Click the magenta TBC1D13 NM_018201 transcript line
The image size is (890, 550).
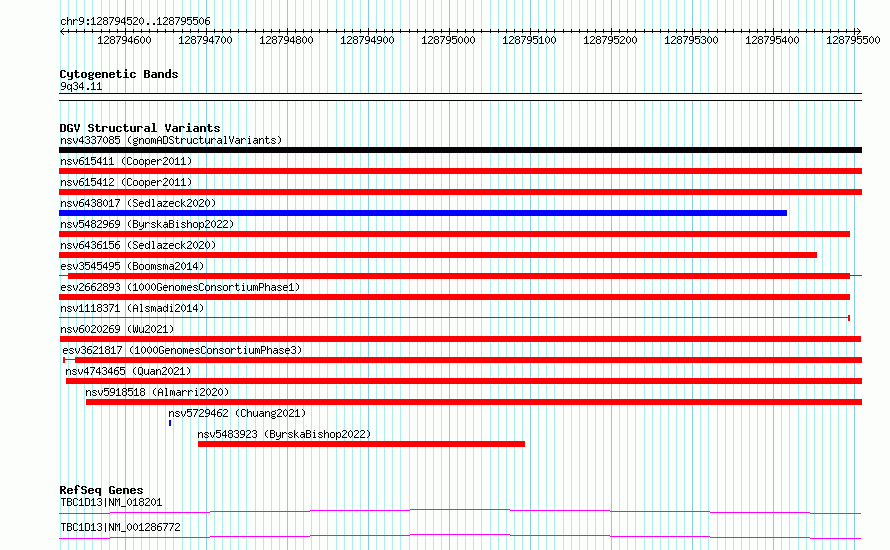(460, 511)
